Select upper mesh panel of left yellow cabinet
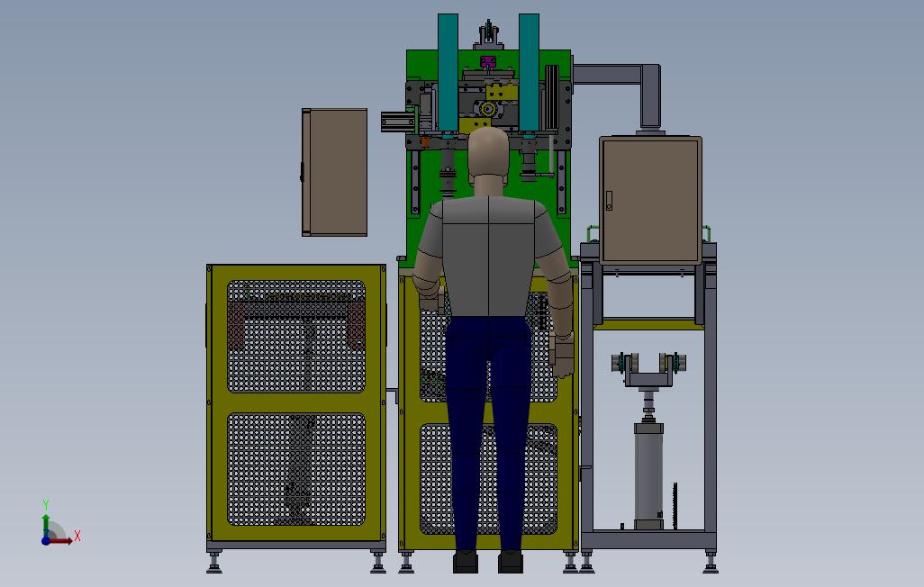The height and width of the screenshot is (587, 924). pos(296,337)
